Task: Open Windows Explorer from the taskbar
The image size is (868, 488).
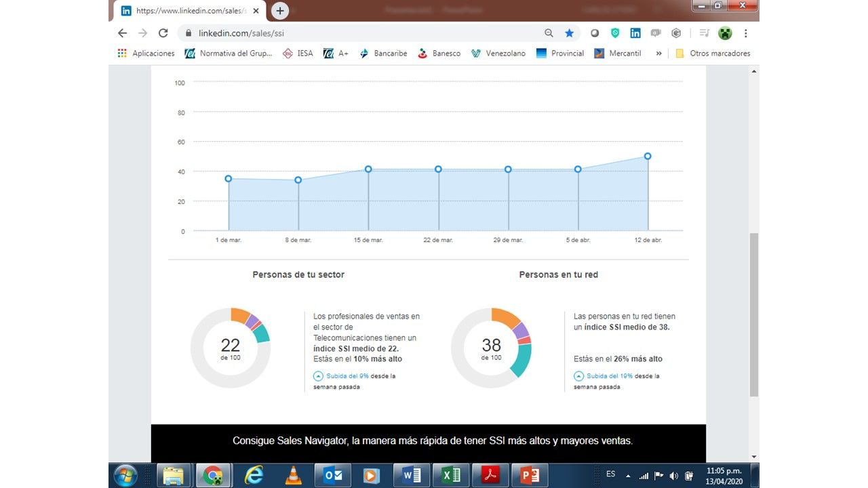Action: point(174,476)
